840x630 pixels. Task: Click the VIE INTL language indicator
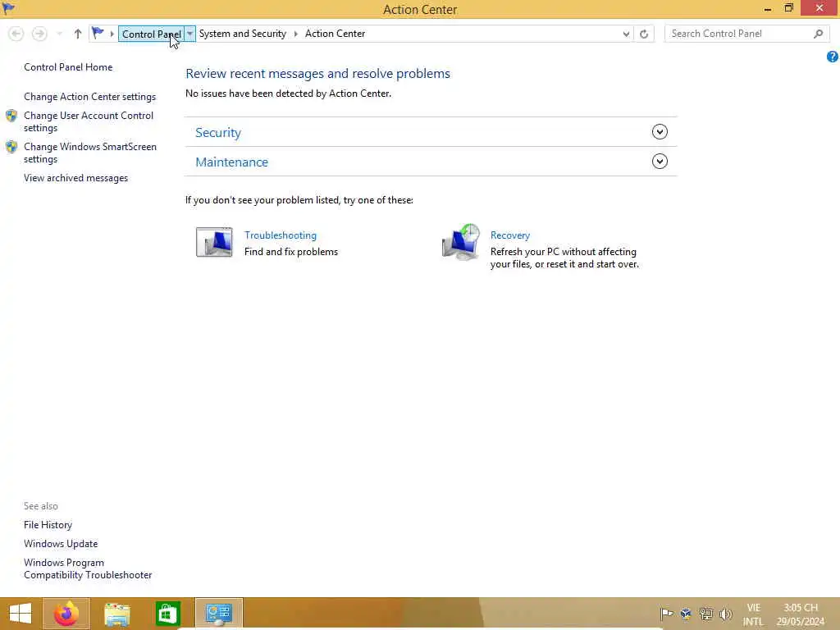pos(753,614)
